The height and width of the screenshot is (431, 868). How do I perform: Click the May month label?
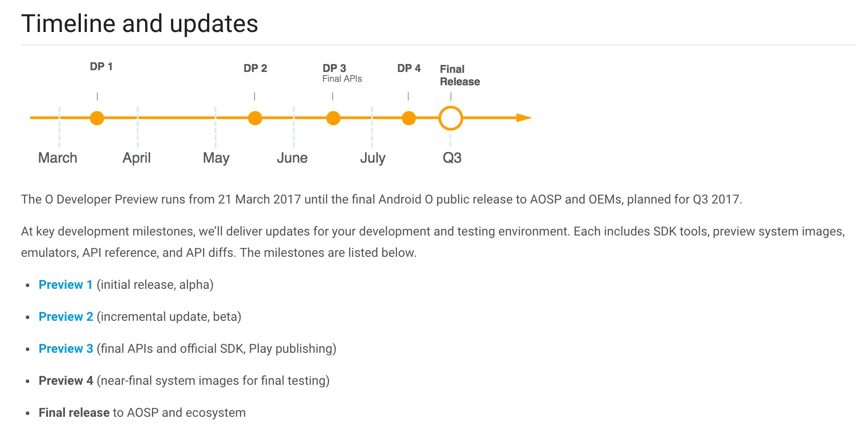[216, 158]
